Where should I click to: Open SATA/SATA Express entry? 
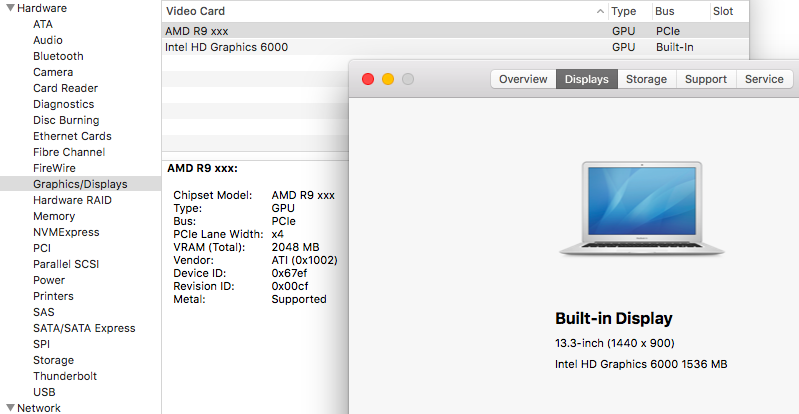click(x=84, y=328)
